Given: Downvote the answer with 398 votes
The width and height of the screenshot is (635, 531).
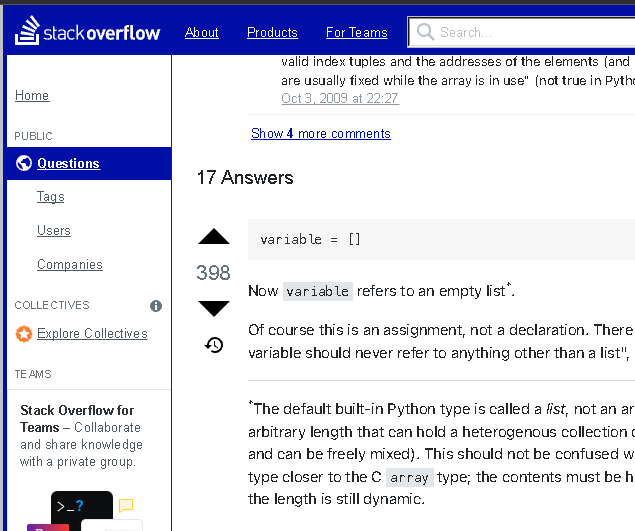Looking at the screenshot, I should [x=214, y=308].
